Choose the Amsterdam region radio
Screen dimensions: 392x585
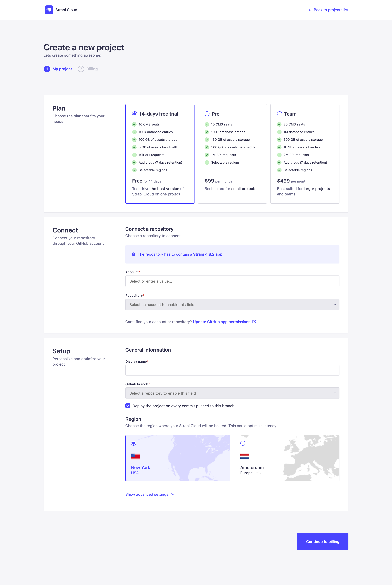point(243,443)
